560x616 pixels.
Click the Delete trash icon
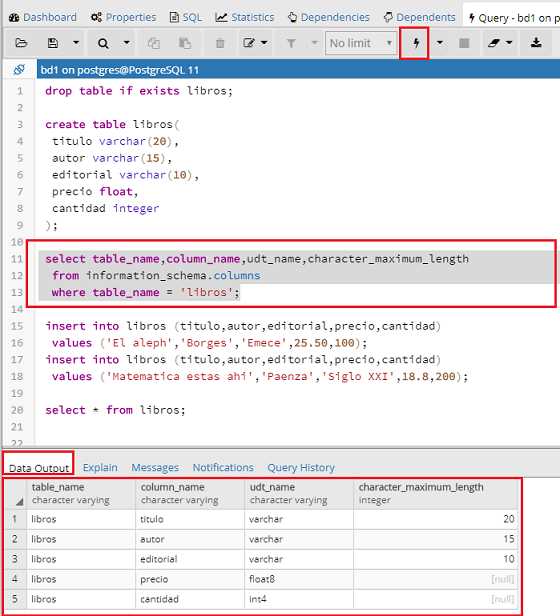(220, 43)
